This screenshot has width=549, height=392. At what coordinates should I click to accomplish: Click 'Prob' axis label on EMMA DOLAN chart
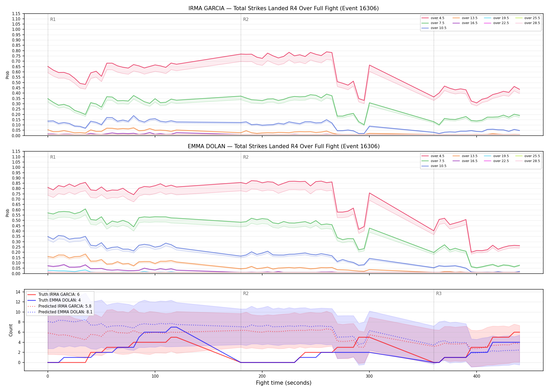point(8,213)
